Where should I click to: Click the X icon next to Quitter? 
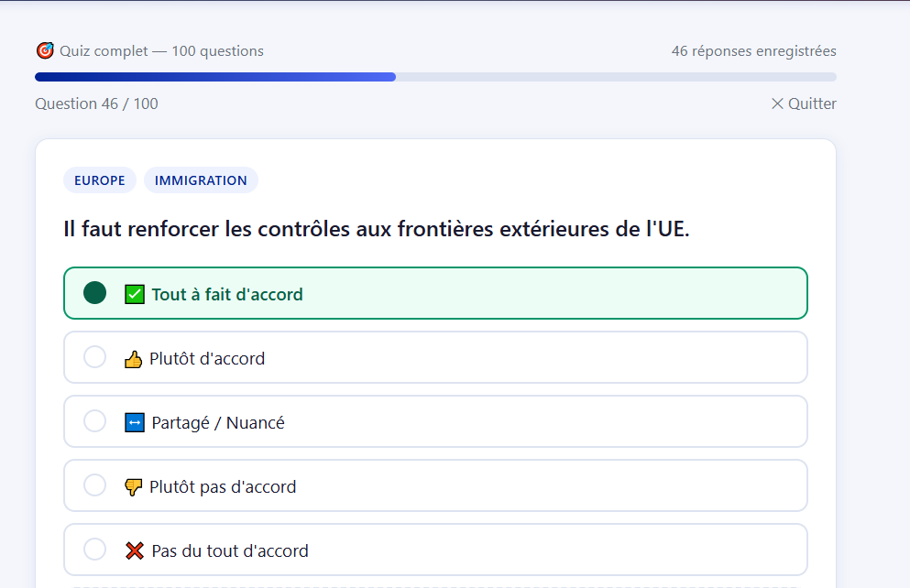pos(777,103)
